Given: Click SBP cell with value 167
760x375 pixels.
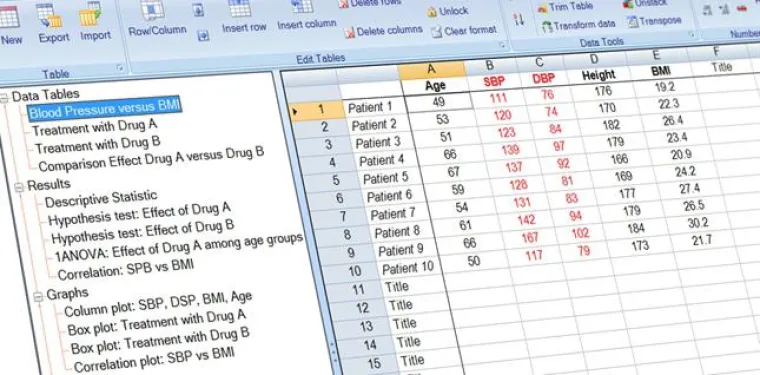Looking at the screenshot, I should (529, 238).
